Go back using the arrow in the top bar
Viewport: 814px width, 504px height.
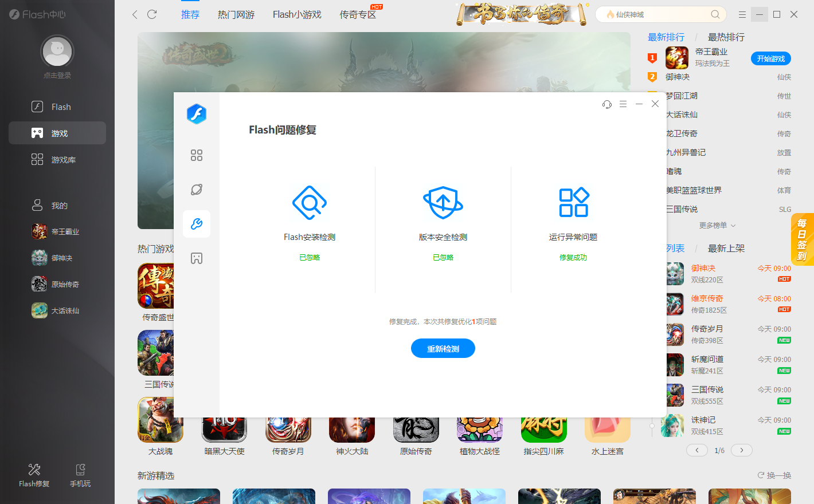pos(135,14)
